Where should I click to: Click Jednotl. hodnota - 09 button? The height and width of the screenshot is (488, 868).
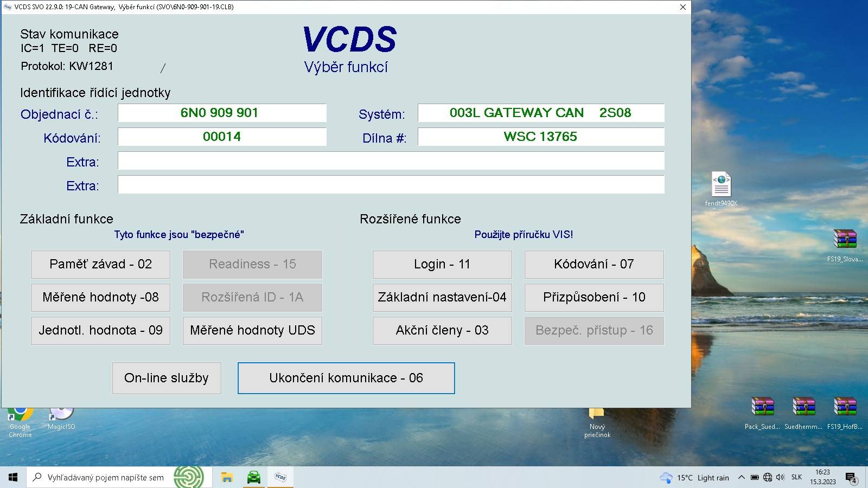click(x=100, y=330)
